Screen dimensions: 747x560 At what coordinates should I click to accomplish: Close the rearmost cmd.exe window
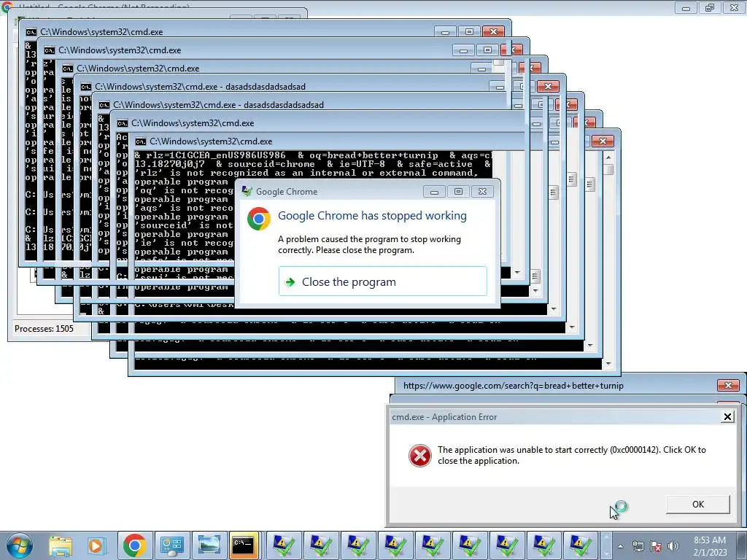pos(493,31)
